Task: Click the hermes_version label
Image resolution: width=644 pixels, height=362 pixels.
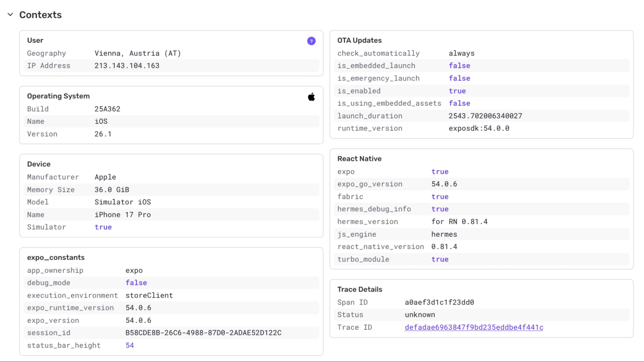Action: (x=368, y=222)
